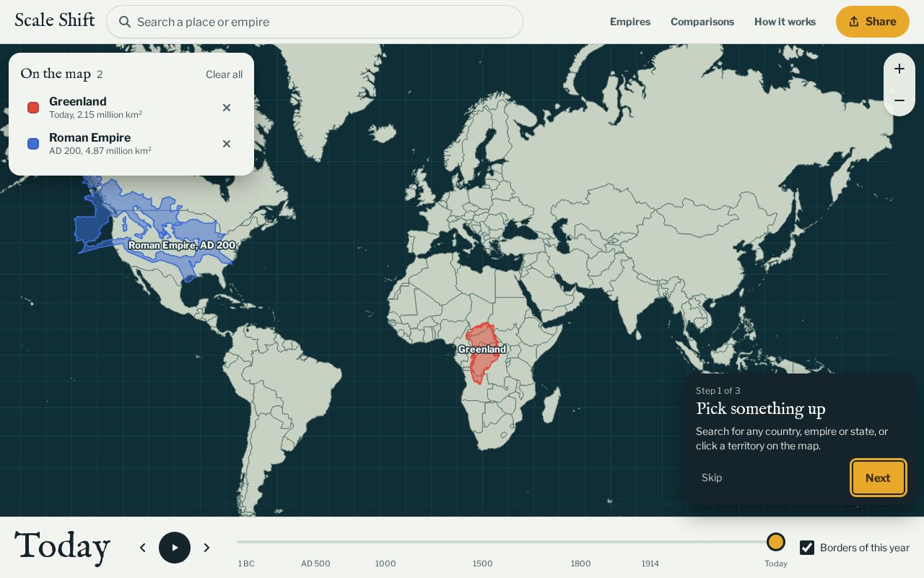Image resolution: width=924 pixels, height=578 pixels.
Task: Open the Comparisons page
Action: 702,22
